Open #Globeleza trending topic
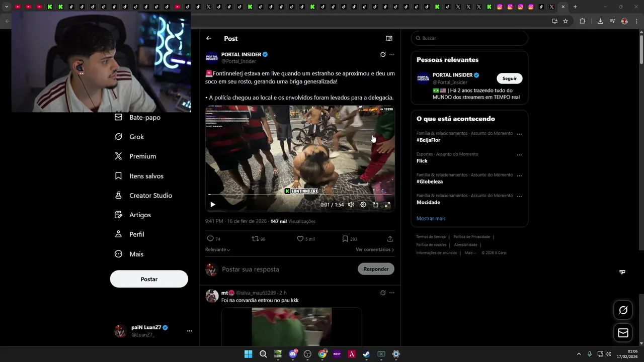This screenshot has height=362, width=644. point(429,182)
